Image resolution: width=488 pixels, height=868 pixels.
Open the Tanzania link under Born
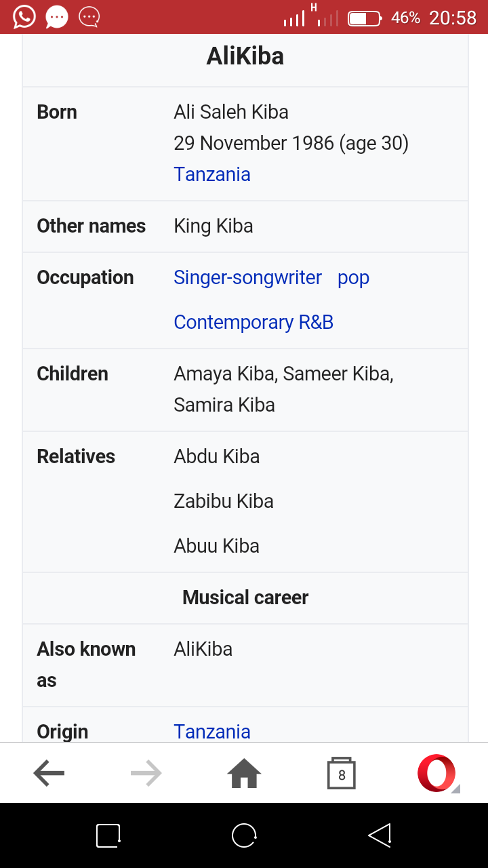tap(212, 174)
